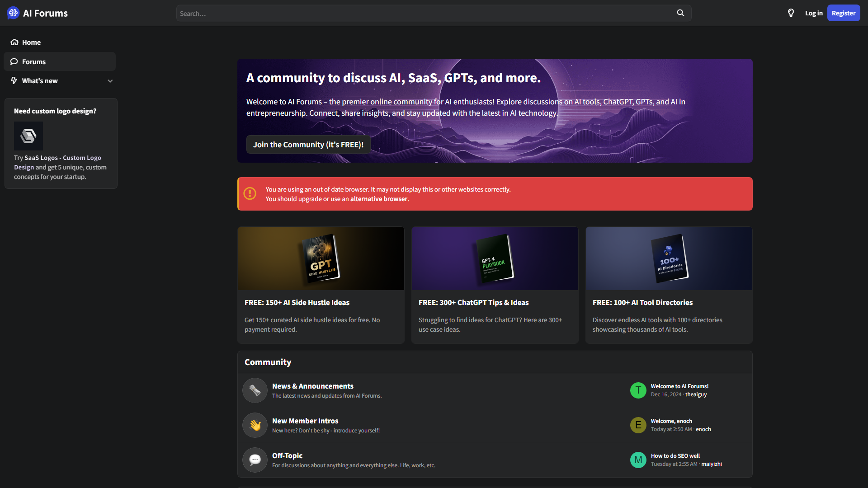Click the light bulb icon in top bar

pyautogui.click(x=791, y=13)
